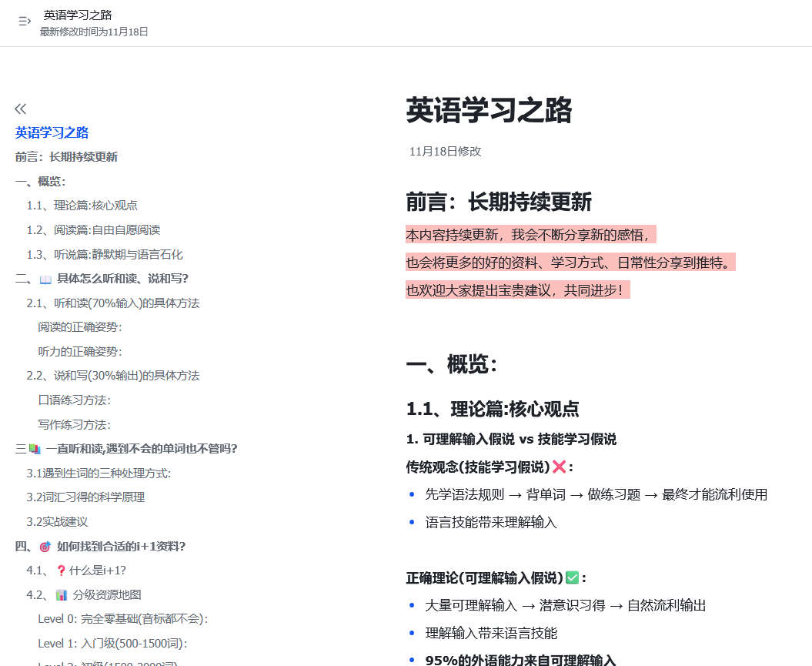Open outline item 3.1遇到生词的三种处理方式:
This screenshot has height=666, width=812.
tap(99, 474)
